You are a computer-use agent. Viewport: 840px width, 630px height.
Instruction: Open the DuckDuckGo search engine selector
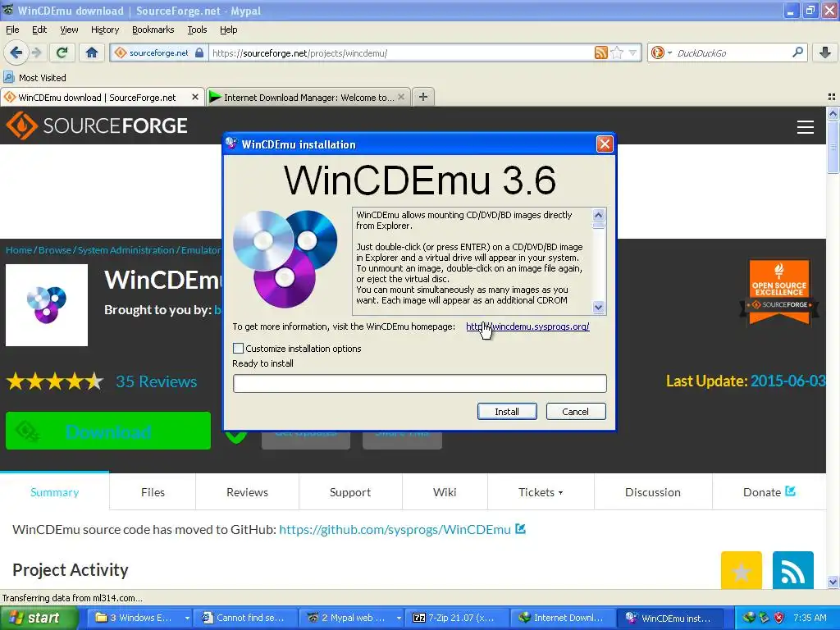pos(661,52)
